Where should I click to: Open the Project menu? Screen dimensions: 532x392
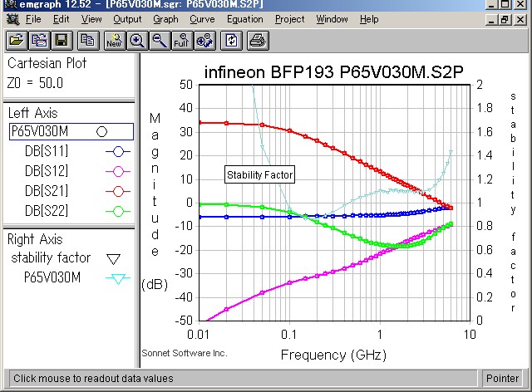(x=290, y=19)
